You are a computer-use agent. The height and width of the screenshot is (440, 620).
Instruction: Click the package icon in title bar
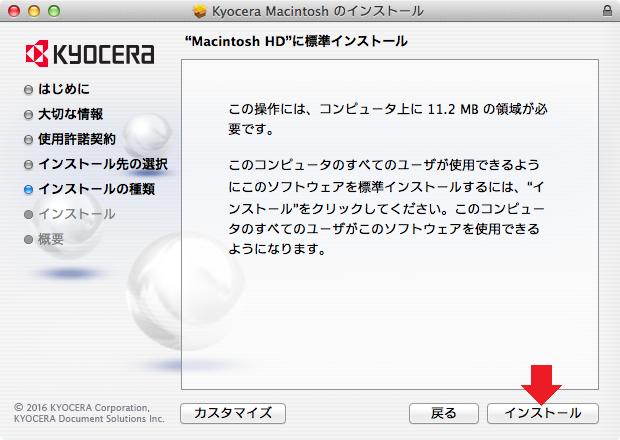pyautogui.click(x=200, y=11)
